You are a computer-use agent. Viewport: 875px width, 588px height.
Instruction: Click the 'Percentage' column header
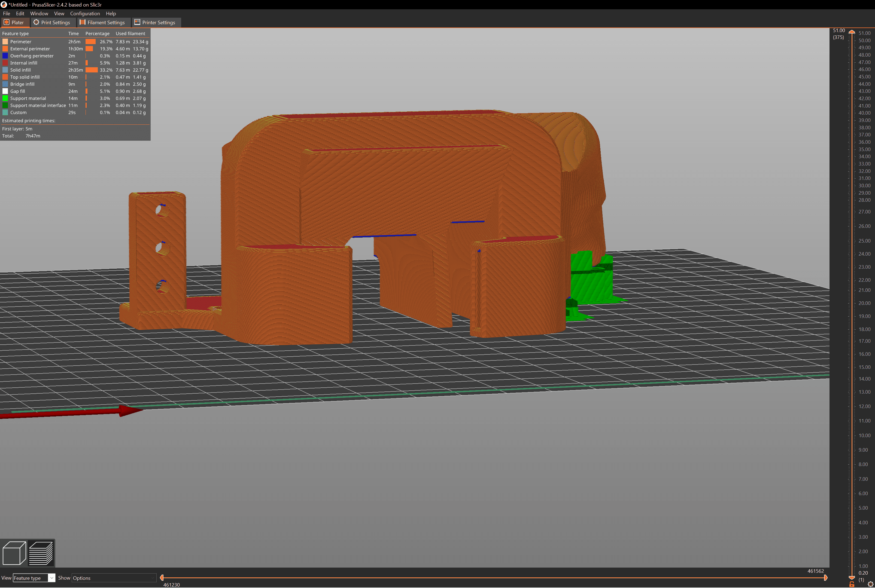click(98, 33)
